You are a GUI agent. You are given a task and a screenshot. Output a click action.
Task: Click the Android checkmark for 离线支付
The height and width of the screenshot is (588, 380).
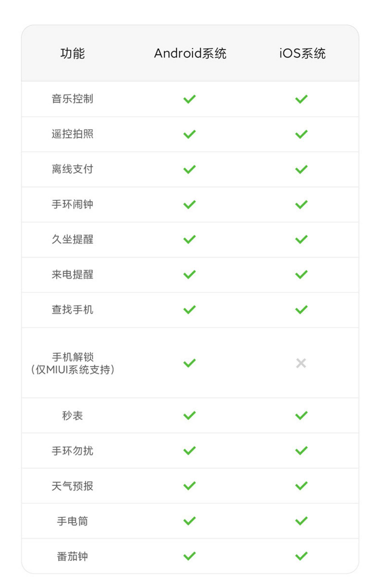click(189, 169)
